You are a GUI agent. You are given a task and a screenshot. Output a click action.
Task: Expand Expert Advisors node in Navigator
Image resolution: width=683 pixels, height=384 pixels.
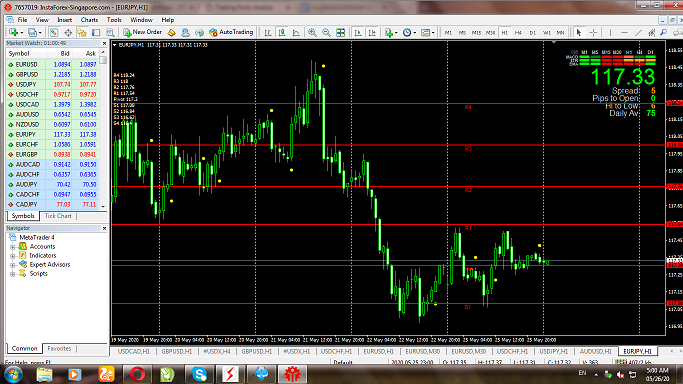point(13,265)
